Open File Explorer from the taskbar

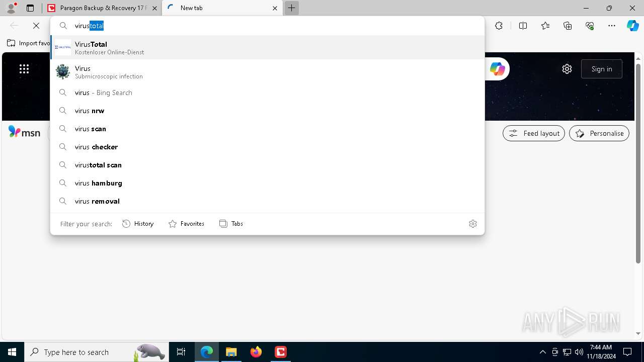tap(231, 352)
